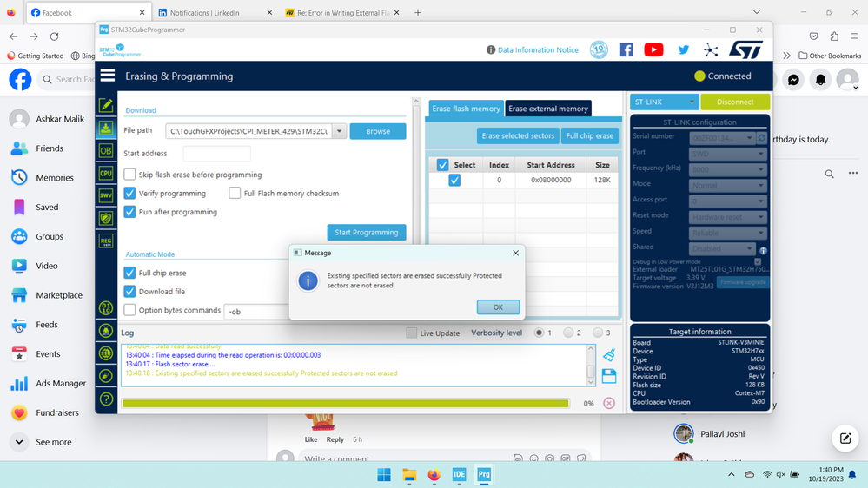
Task: Open ST Facebook page icon in header
Action: pyautogui.click(x=626, y=49)
